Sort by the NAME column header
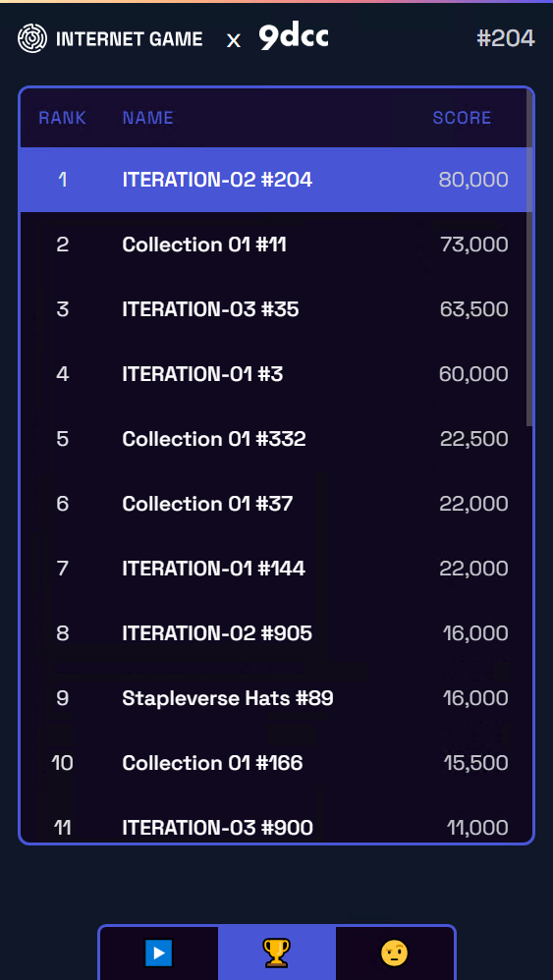 [x=148, y=118]
